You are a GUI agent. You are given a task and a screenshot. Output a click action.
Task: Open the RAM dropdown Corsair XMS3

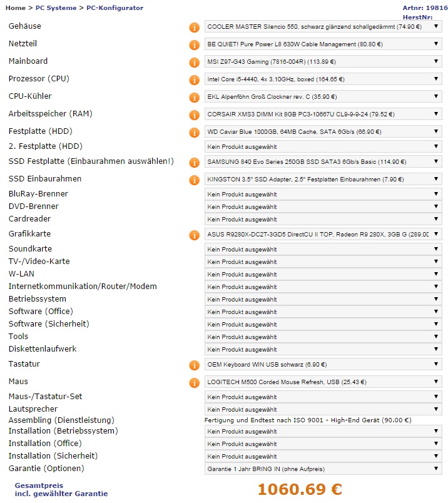point(323,114)
